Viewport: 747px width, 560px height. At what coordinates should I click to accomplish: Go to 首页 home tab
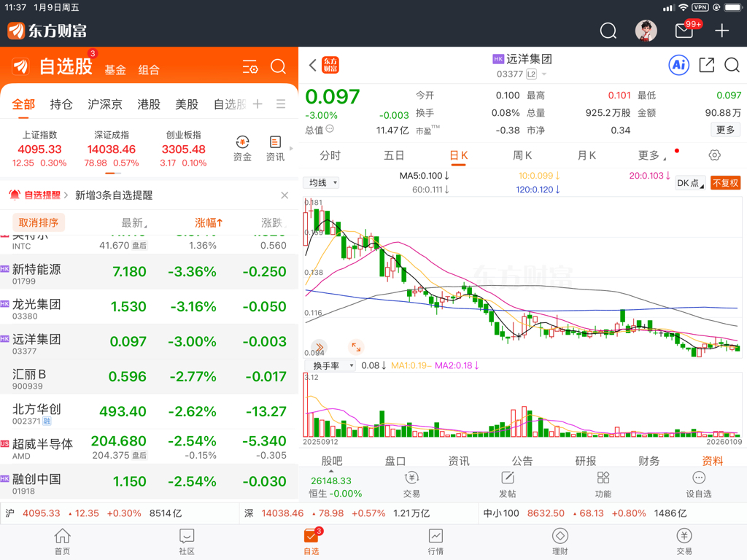tap(63, 542)
